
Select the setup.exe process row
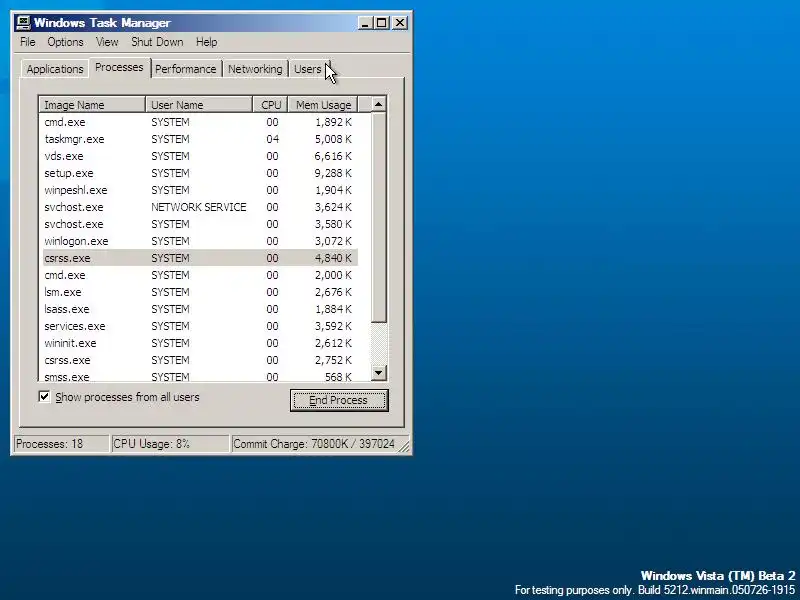click(x=201, y=173)
